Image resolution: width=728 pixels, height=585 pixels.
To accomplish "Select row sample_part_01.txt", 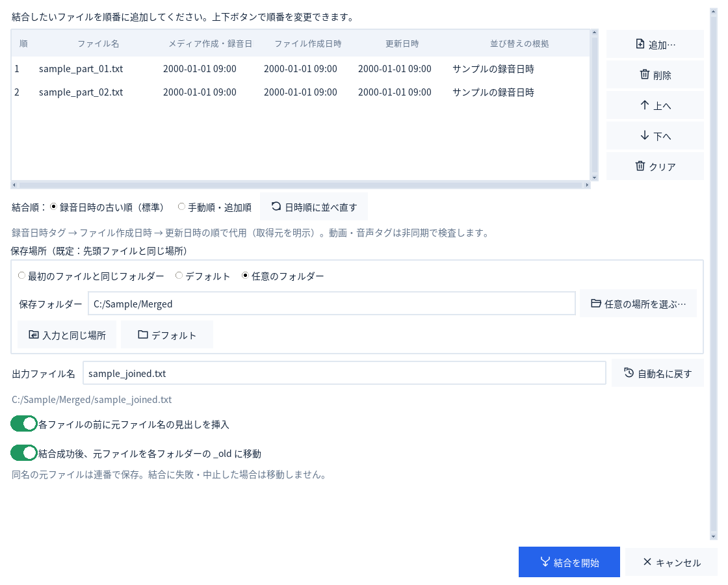I will pyautogui.click(x=300, y=69).
